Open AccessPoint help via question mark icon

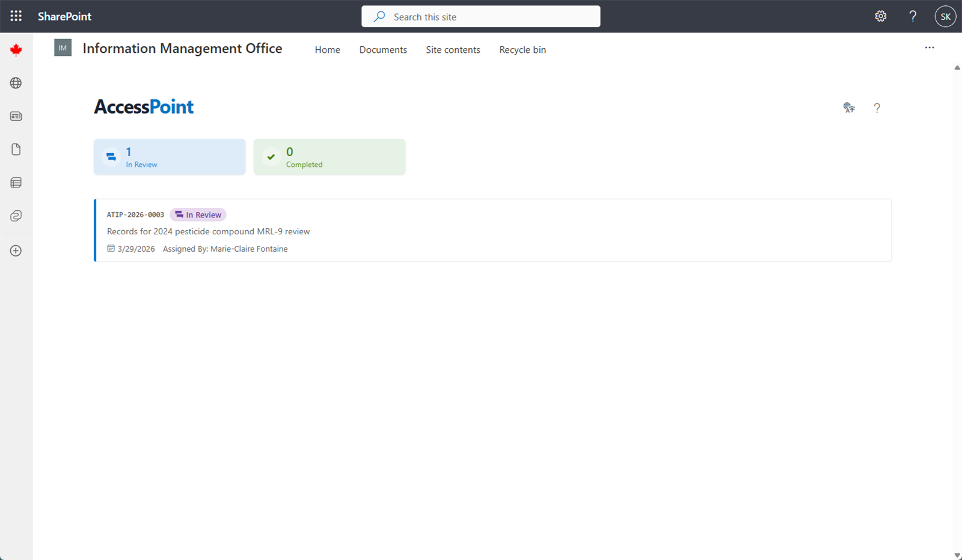click(877, 108)
